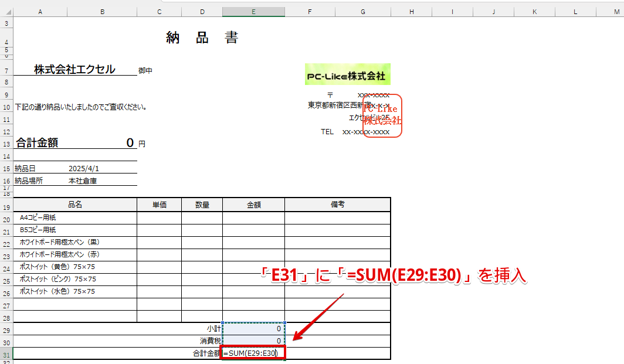
Task: Click the 納品日 label
Action: click(25, 169)
